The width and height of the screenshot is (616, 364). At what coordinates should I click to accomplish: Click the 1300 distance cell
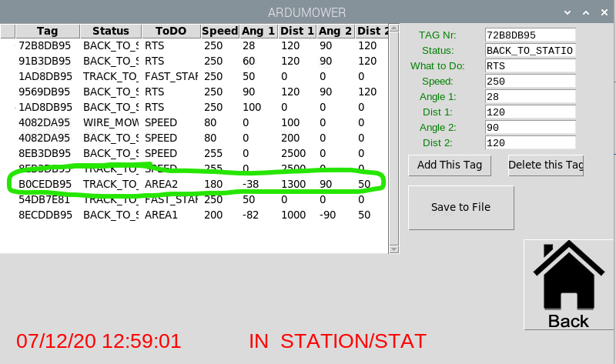pyautogui.click(x=293, y=184)
